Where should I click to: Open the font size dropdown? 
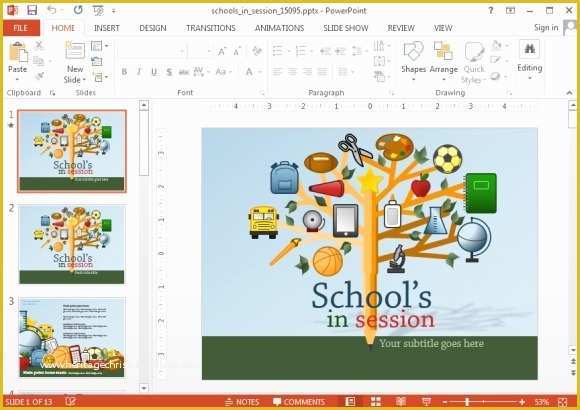tap(200, 51)
